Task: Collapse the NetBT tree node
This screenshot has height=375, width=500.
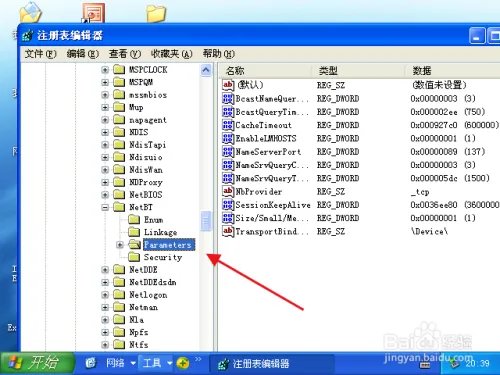Action: pos(105,207)
